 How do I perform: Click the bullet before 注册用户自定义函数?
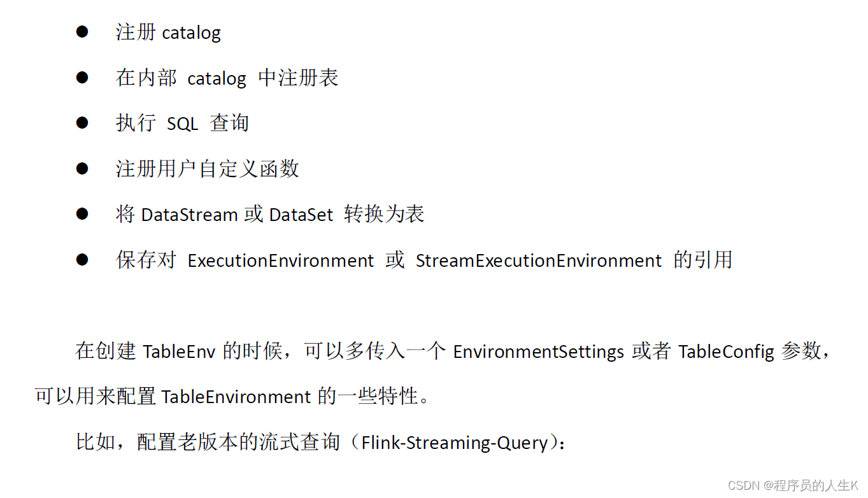pyautogui.click(x=82, y=169)
